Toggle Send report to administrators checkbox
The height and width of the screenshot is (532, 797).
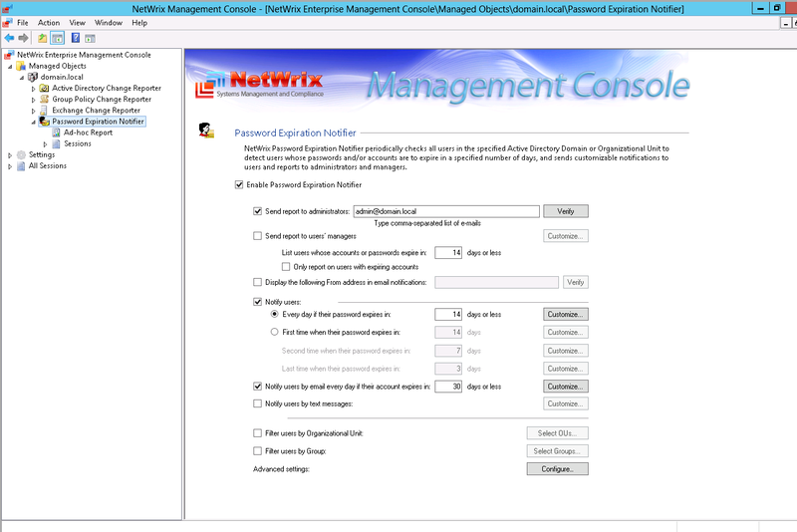tap(258, 211)
